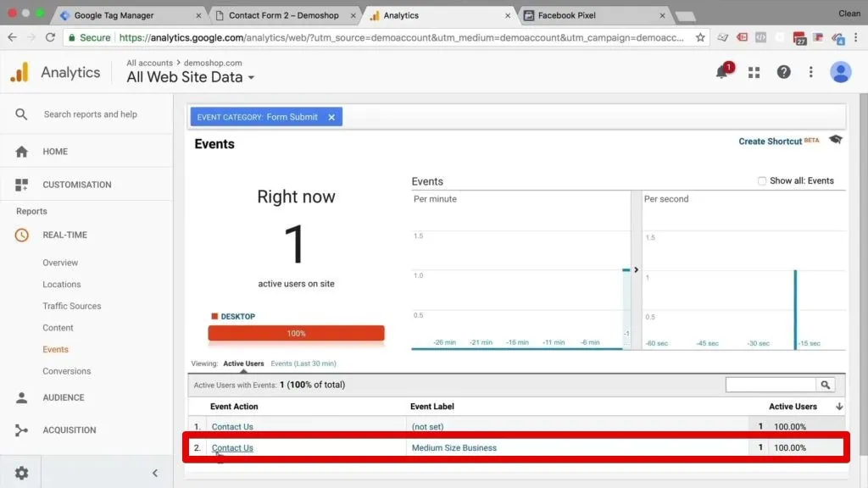Open settings via the gear icon
This screenshot has width=868, height=488.
[x=21, y=472]
